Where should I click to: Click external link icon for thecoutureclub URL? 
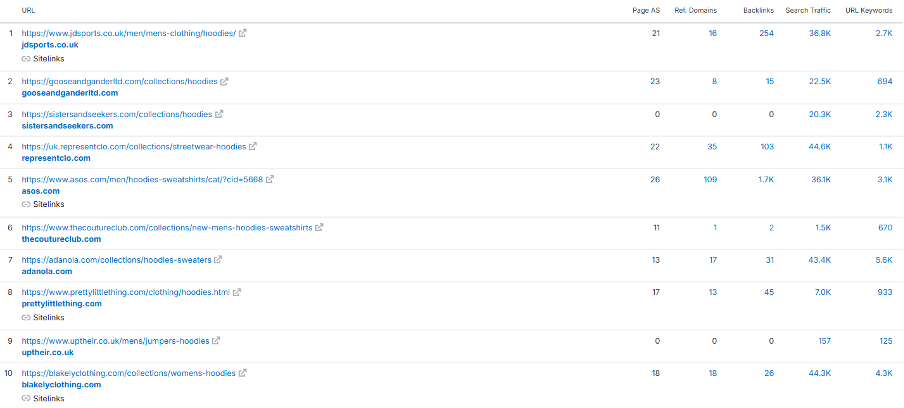click(x=319, y=228)
